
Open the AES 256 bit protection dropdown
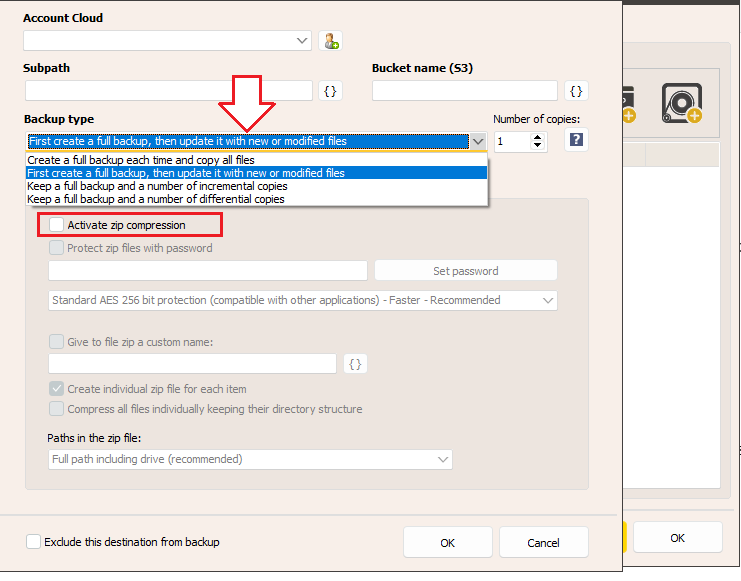tap(302, 301)
